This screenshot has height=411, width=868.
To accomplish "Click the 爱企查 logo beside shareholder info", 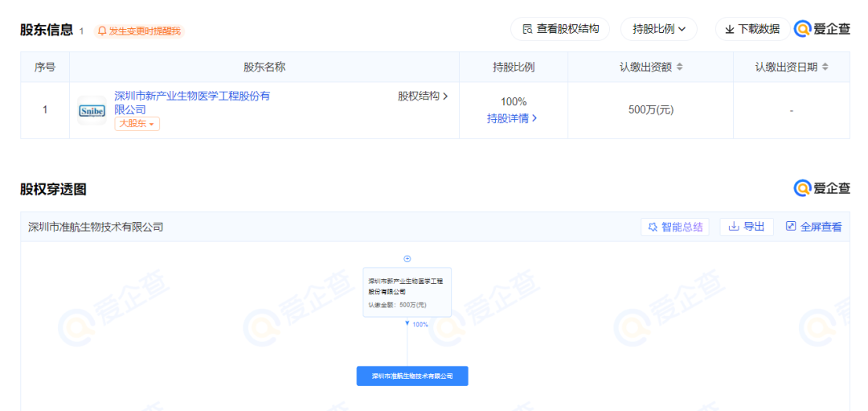I will pyautogui.click(x=822, y=29).
